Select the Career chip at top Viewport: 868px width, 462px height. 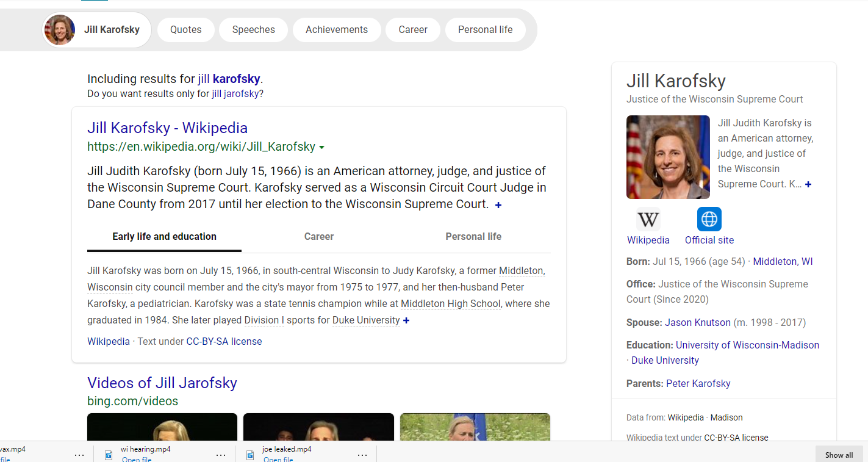click(x=413, y=30)
